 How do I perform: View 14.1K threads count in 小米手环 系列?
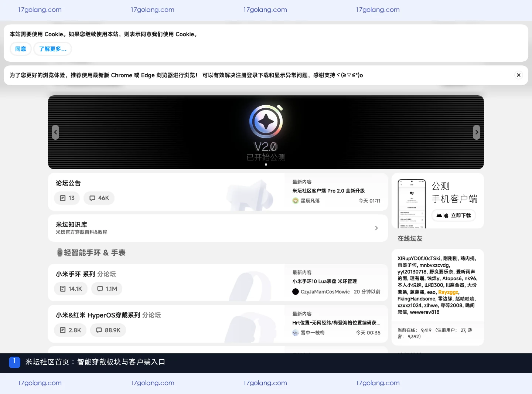[71, 289]
